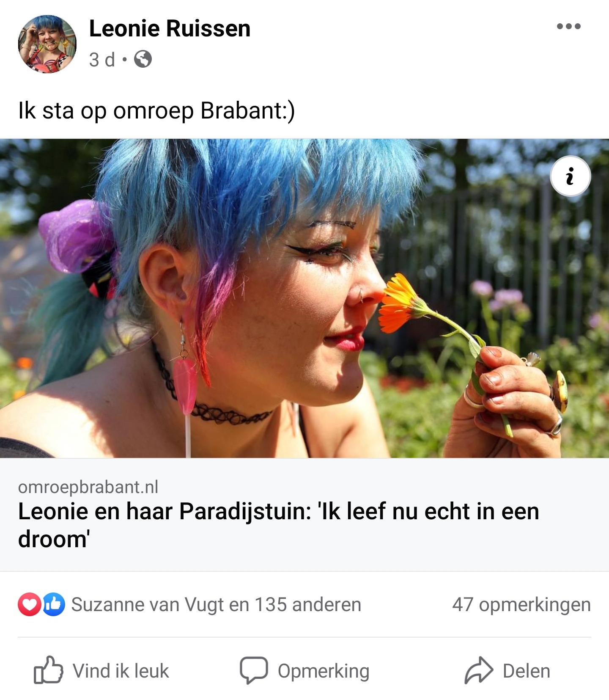This screenshot has height=700, width=609.
Task: Tap the link info icon on image
Action: pyautogui.click(x=570, y=176)
